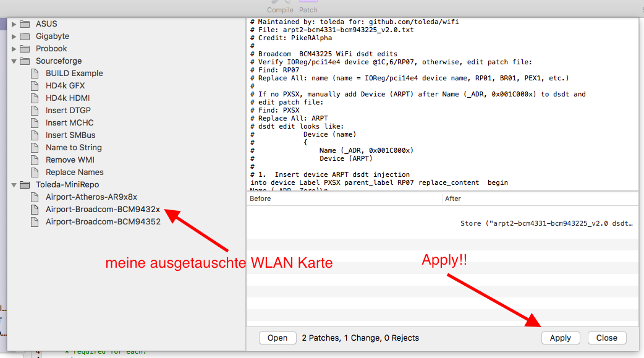Select Probook in the patch tree
This screenshot has height=358, width=644.
(x=51, y=48)
